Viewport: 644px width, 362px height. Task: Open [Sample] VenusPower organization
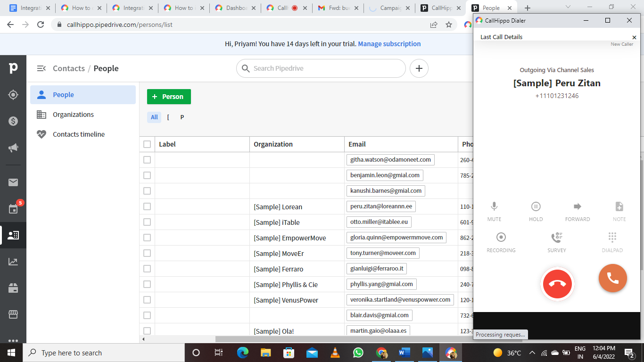tap(286, 300)
